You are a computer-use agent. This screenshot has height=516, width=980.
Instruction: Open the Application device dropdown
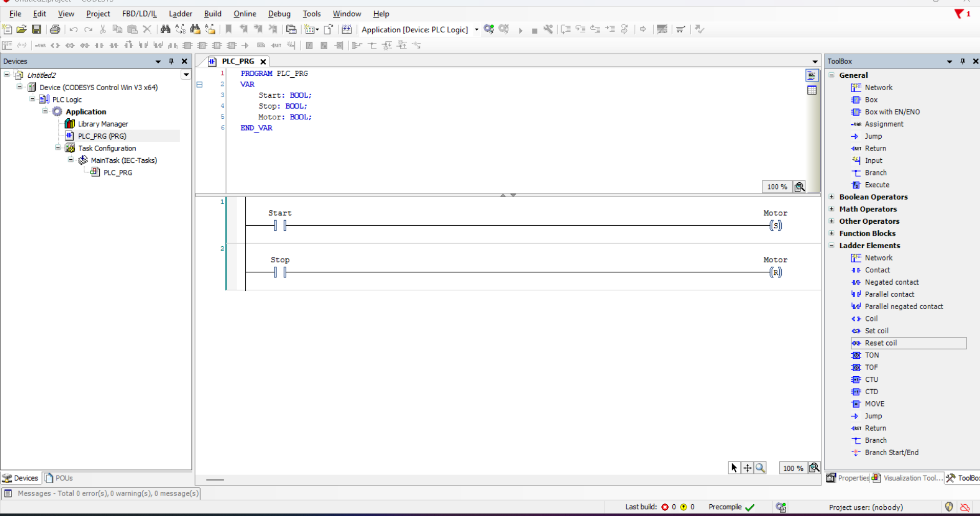[476, 30]
